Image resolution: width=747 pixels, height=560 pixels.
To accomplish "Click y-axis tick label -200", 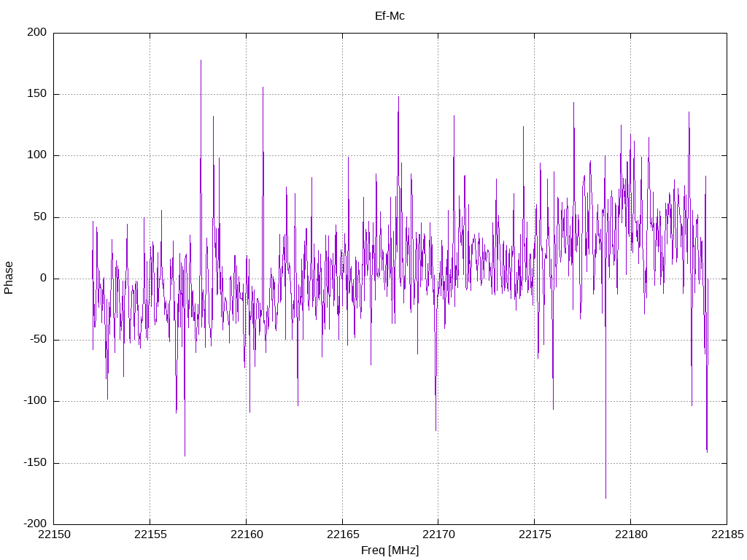I will [x=35, y=524].
